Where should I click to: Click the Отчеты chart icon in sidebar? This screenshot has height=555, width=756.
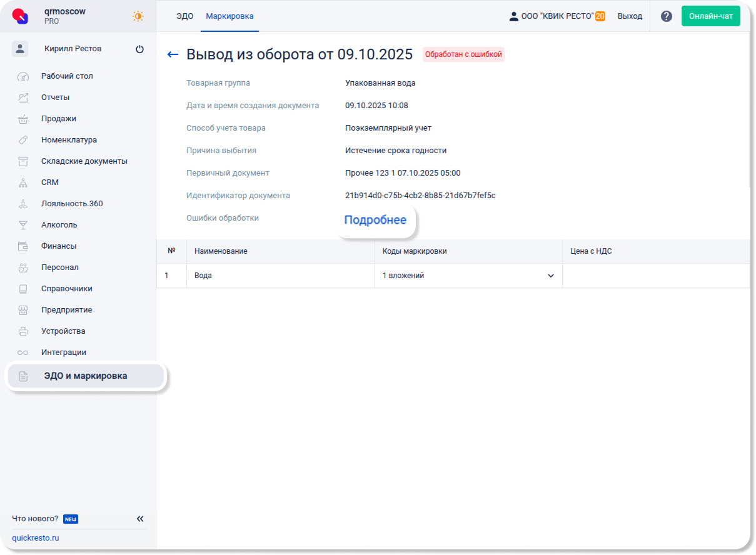pos(23,97)
